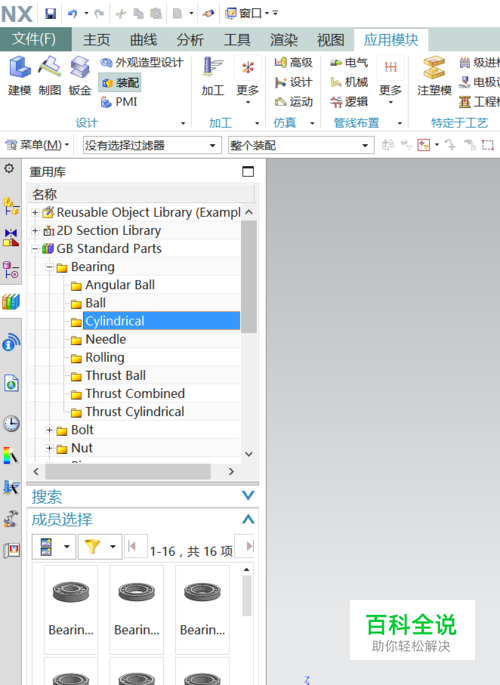Select the Ball folder
This screenshot has height=685, width=500.
[95, 303]
